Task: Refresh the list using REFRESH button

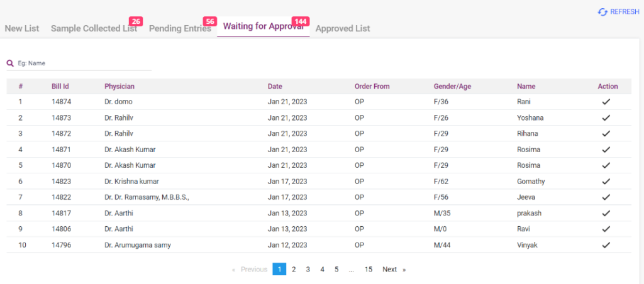Action: pos(618,12)
